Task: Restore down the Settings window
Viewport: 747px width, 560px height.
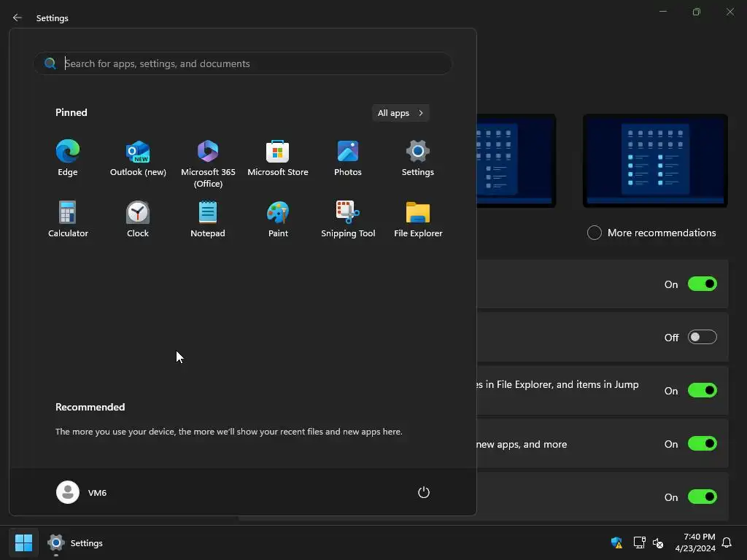Action: click(x=697, y=12)
